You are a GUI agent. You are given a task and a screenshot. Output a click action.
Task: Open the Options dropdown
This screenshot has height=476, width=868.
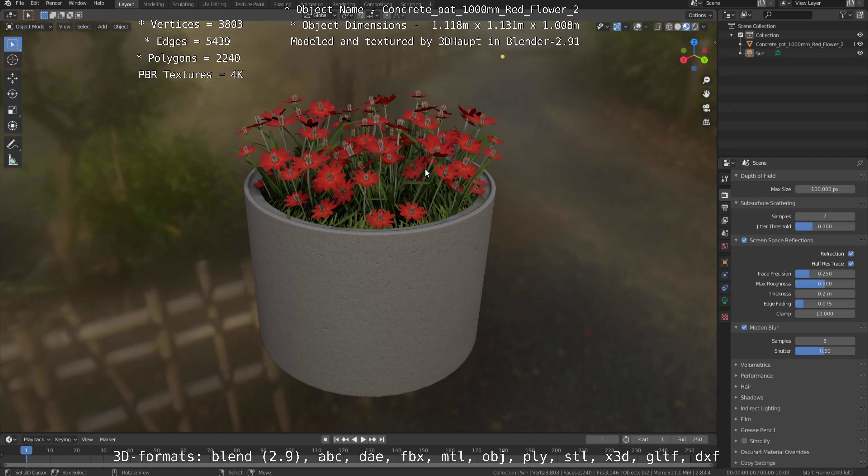699,15
